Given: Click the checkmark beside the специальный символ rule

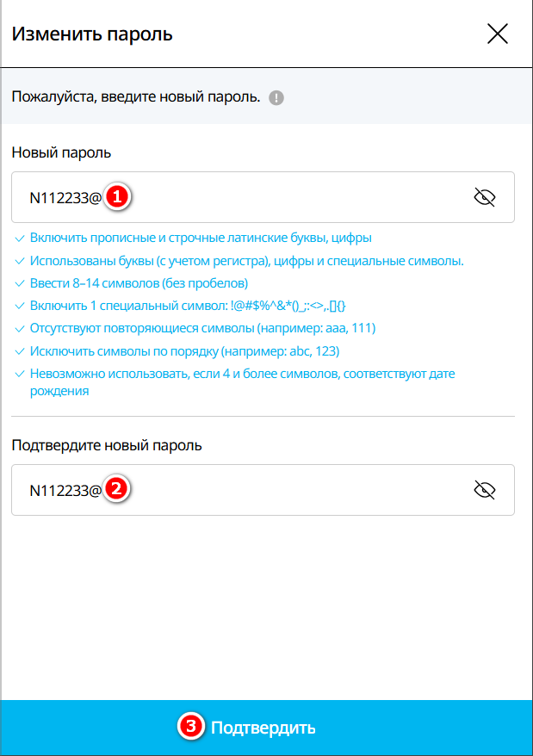Looking at the screenshot, I should click(20, 307).
